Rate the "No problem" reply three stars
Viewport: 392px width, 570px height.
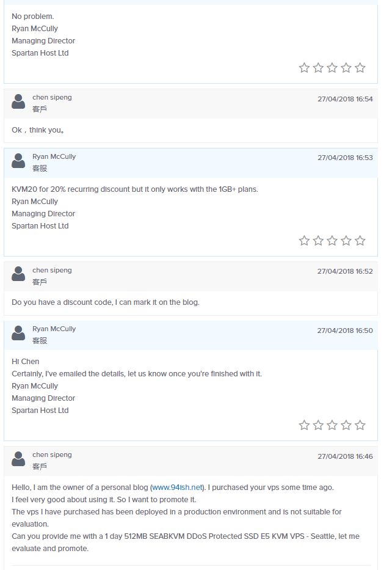332,68
